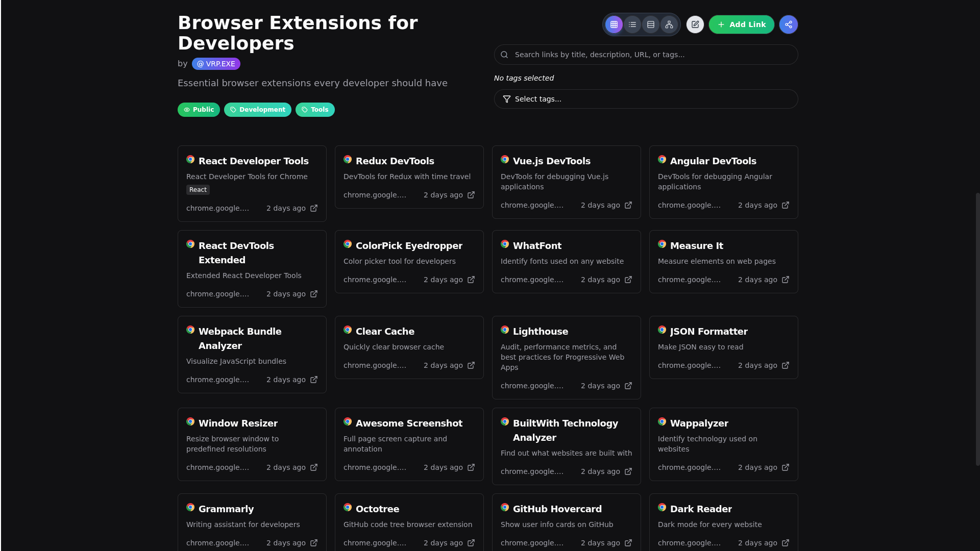Click the Angular DevTools card title

[713, 161]
